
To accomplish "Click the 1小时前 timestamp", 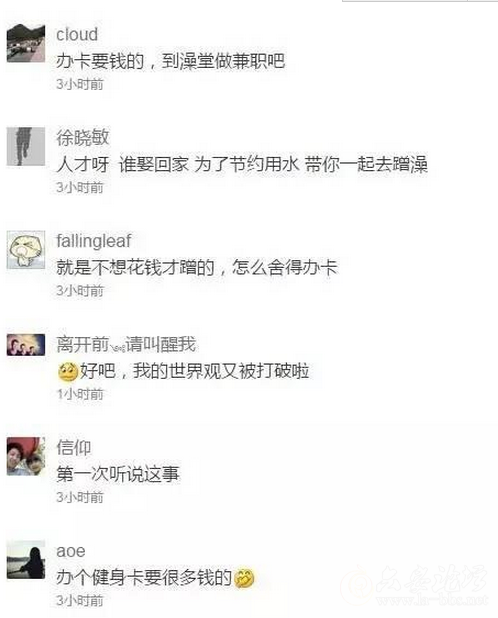I will (x=80, y=394).
